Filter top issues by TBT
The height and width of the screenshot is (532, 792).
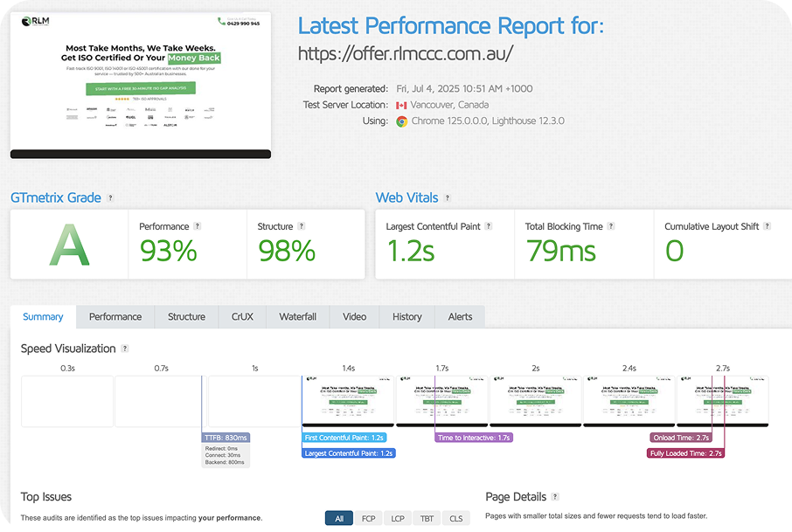pos(427,518)
